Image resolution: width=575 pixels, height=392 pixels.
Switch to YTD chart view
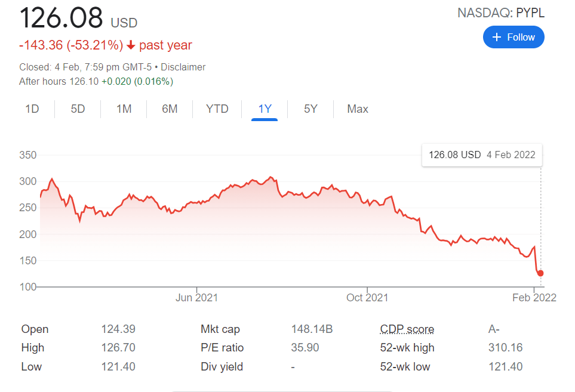click(x=217, y=109)
